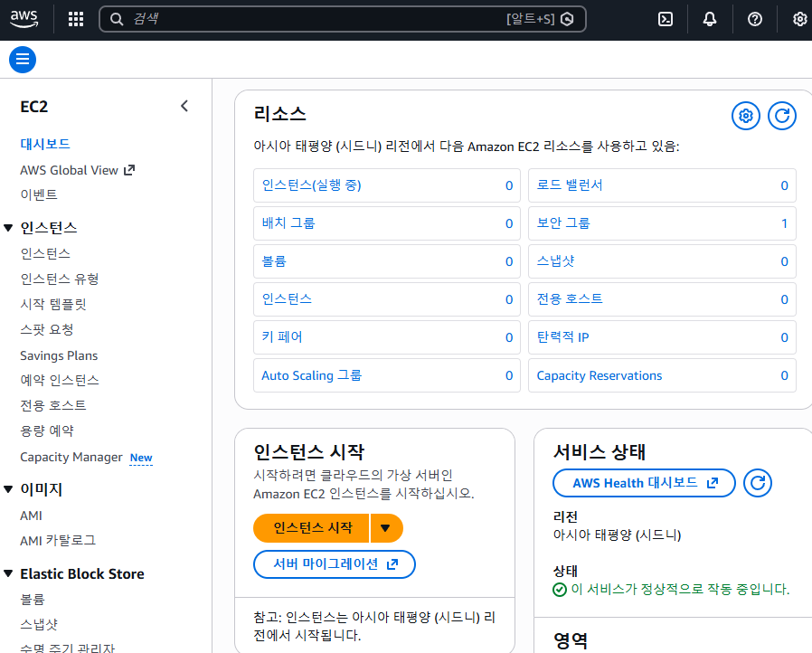Open Savings Plans in the sidebar
812x653 pixels.
pyautogui.click(x=59, y=355)
